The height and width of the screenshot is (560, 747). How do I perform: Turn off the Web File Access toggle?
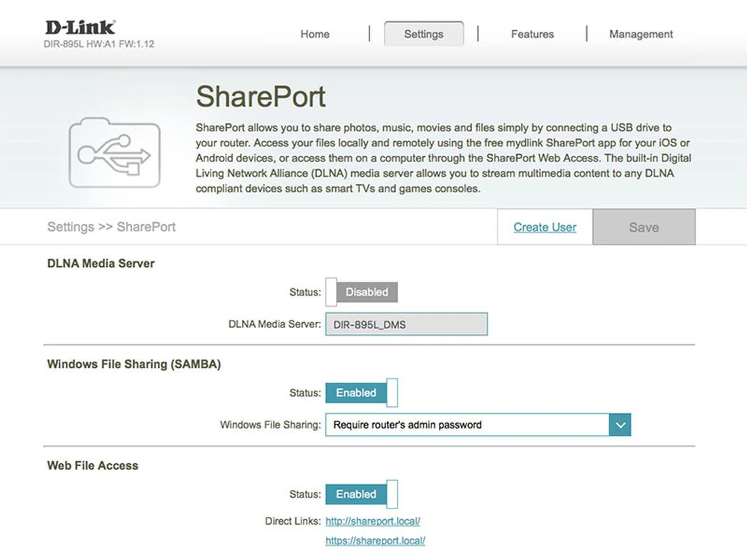coord(361,494)
